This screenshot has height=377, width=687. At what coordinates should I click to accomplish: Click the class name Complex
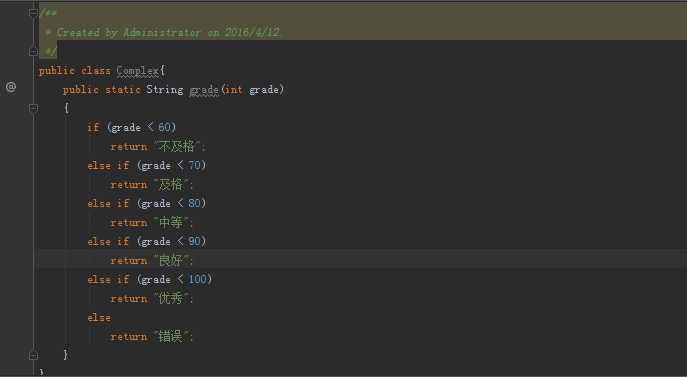click(138, 71)
